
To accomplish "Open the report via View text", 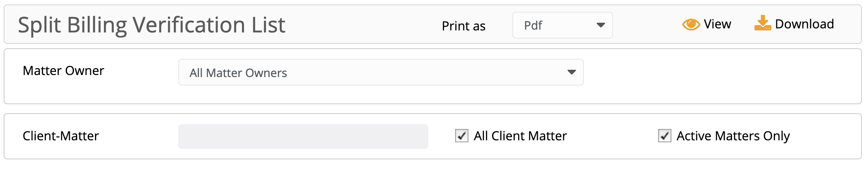I will [x=717, y=24].
